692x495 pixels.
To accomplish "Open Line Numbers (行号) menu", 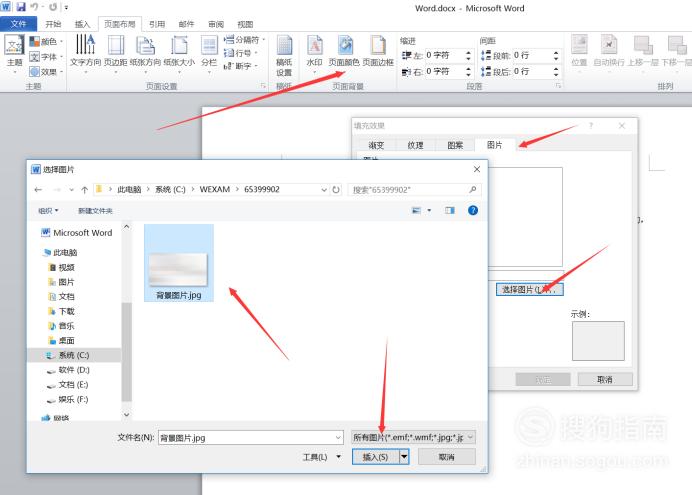I will pyautogui.click(x=240, y=53).
